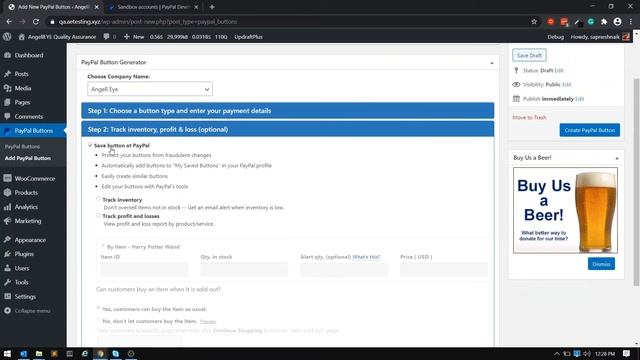Click the Buy Us a Beer banner image

point(565,210)
